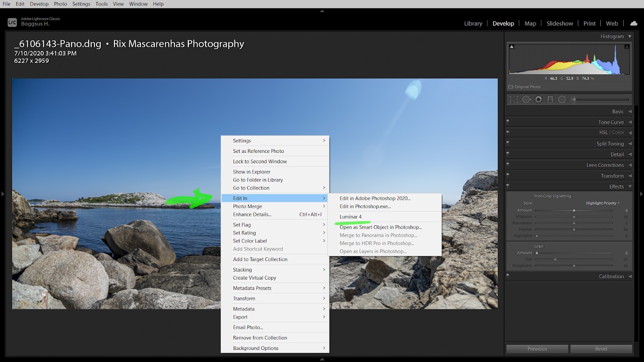644x362 pixels.
Task: Toggle HSL / Color panel switch
Action: click(x=508, y=132)
